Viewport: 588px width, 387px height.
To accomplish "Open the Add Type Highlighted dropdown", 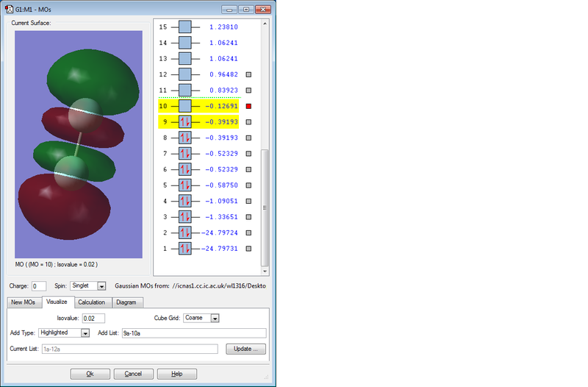I will click(x=85, y=333).
